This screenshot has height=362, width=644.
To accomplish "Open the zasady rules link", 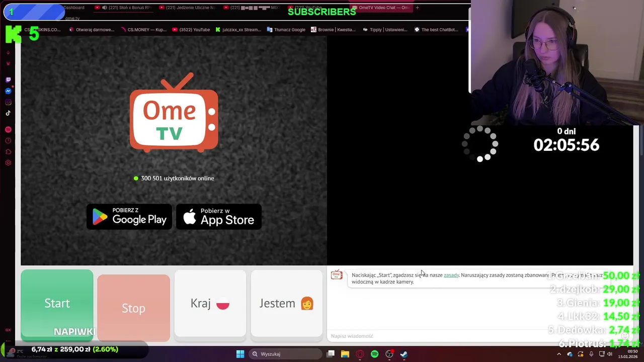I will (451, 275).
